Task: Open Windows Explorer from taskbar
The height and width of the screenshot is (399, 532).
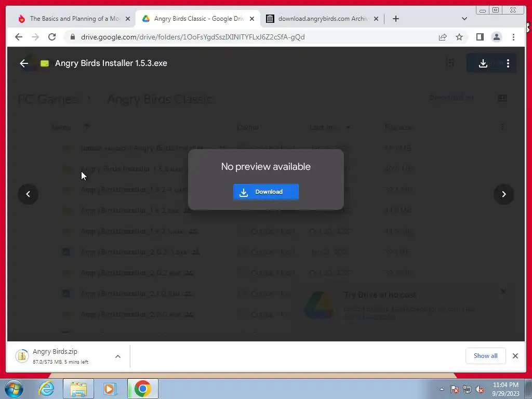Action: click(x=78, y=389)
